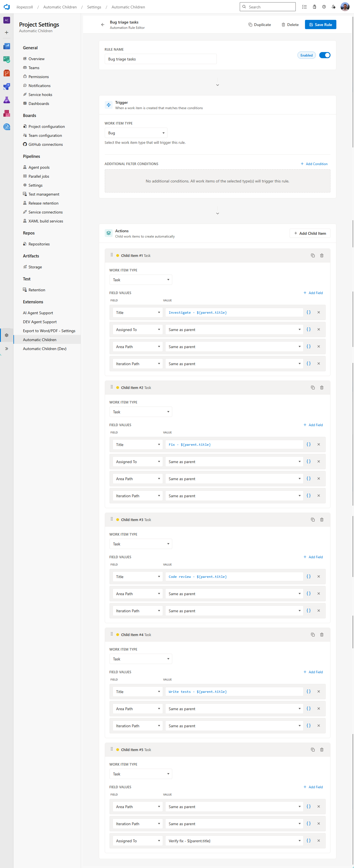Delete Child Item #1 with the trash icon
The image size is (354, 868).
(322, 255)
